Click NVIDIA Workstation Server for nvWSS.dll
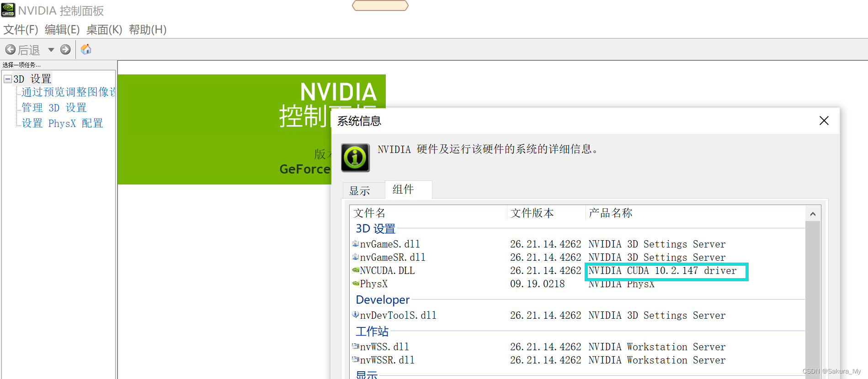Viewport: 868px width, 379px height. click(x=657, y=347)
